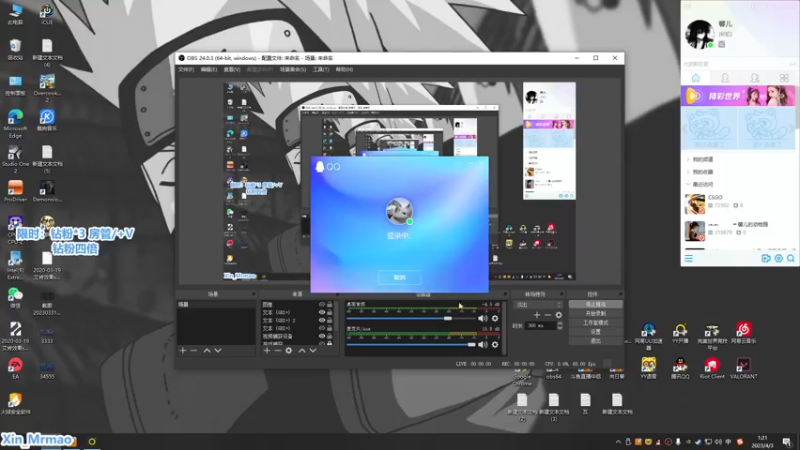Image resolution: width=800 pixels, height=450 pixels.
Task: Remove scene transition with minus icon
Action: 547,315
